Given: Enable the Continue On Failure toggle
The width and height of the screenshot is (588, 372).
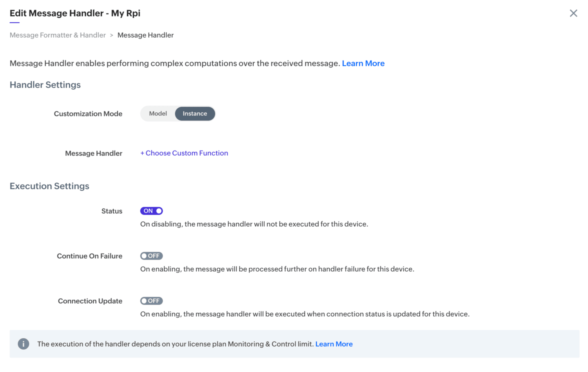Looking at the screenshot, I should tap(152, 256).
